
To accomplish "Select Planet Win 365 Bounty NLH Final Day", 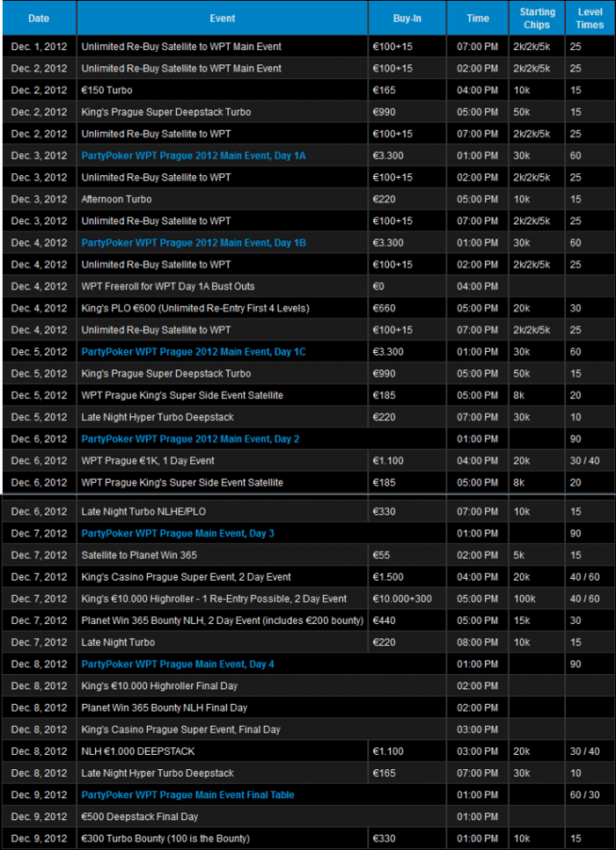I will (165, 707).
